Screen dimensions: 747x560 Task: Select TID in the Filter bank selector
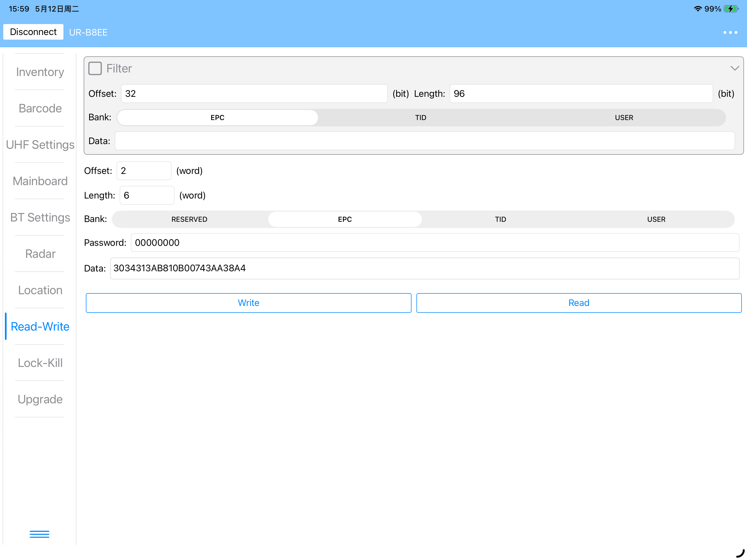pyautogui.click(x=421, y=118)
